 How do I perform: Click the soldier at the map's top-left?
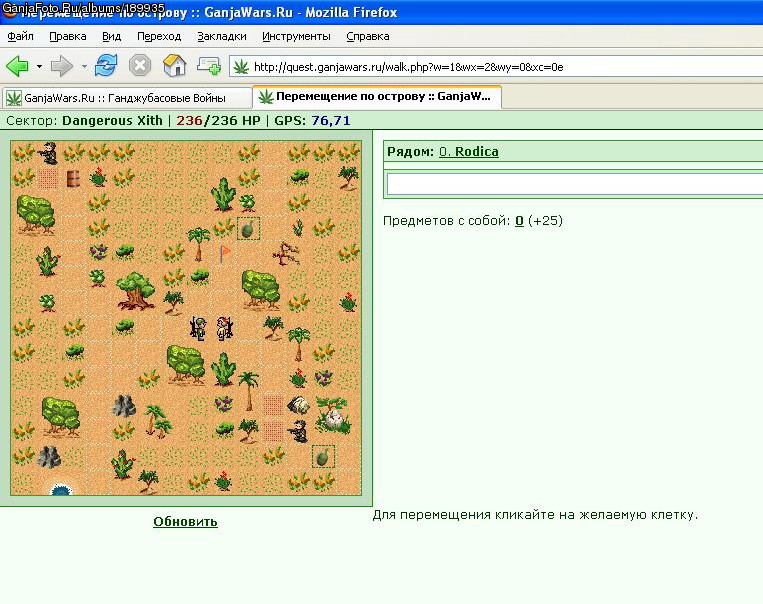tap(49, 153)
